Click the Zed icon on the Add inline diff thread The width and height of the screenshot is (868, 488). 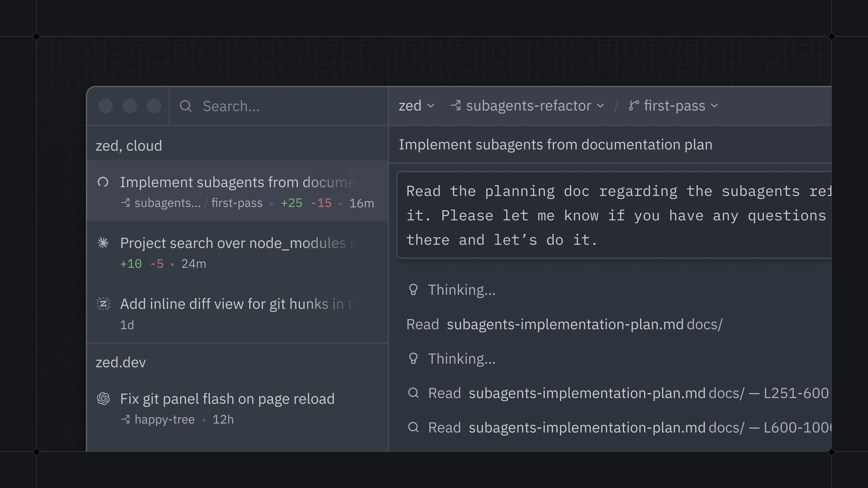pos(103,304)
